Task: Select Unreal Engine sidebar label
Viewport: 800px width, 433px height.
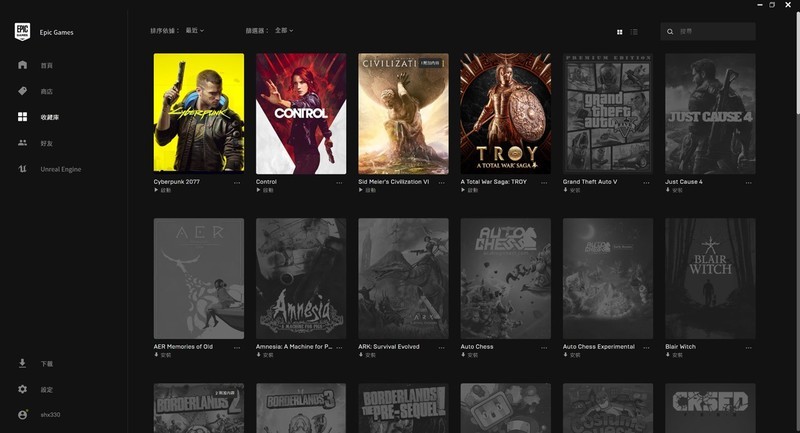Action: [x=61, y=169]
